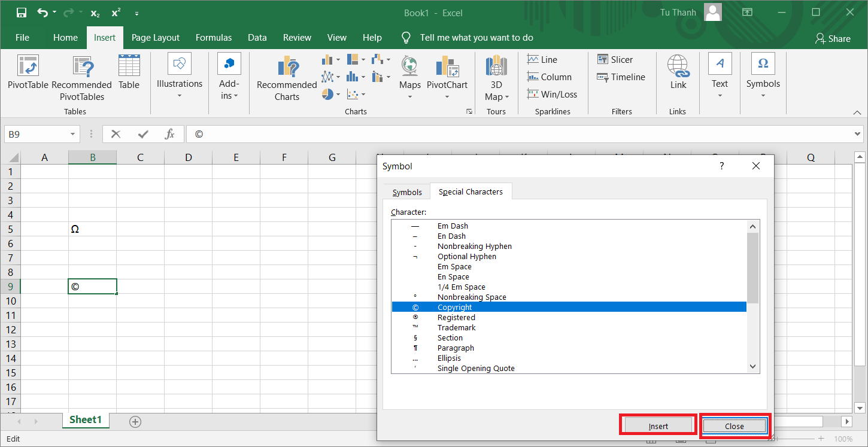Click the Save icon in title bar

point(21,13)
